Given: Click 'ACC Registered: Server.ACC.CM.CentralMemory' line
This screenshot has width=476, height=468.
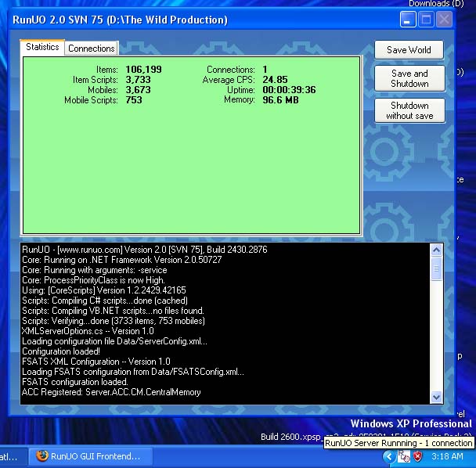Looking at the screenshot, I should [x=111, y=392].
